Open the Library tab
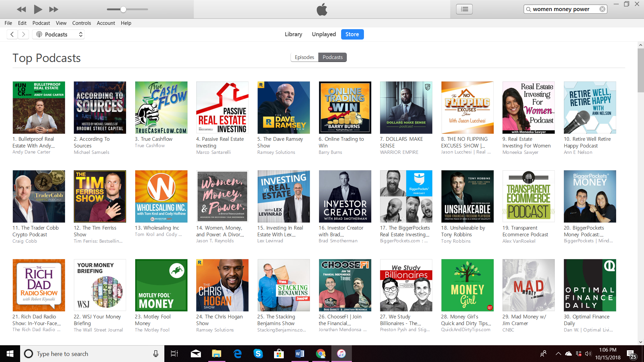The height and width of the screenshot is (362, 644). tap(293, 34)
